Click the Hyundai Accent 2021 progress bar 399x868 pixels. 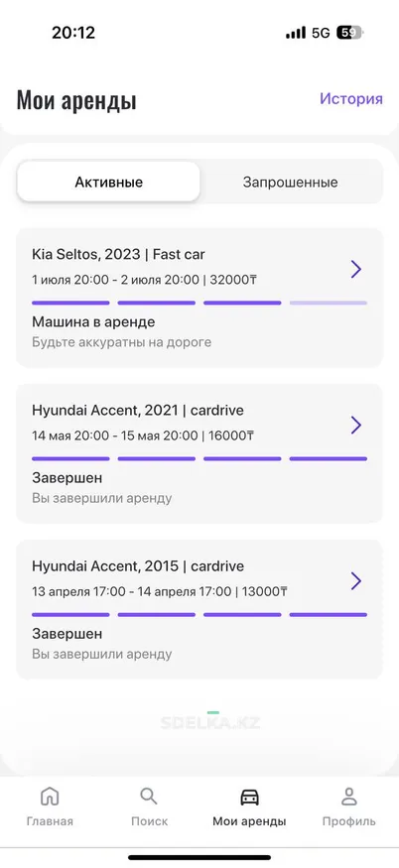click(199, 458)
